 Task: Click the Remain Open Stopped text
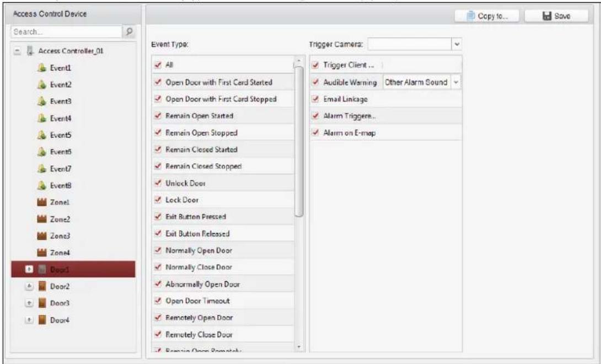point(201,133)
